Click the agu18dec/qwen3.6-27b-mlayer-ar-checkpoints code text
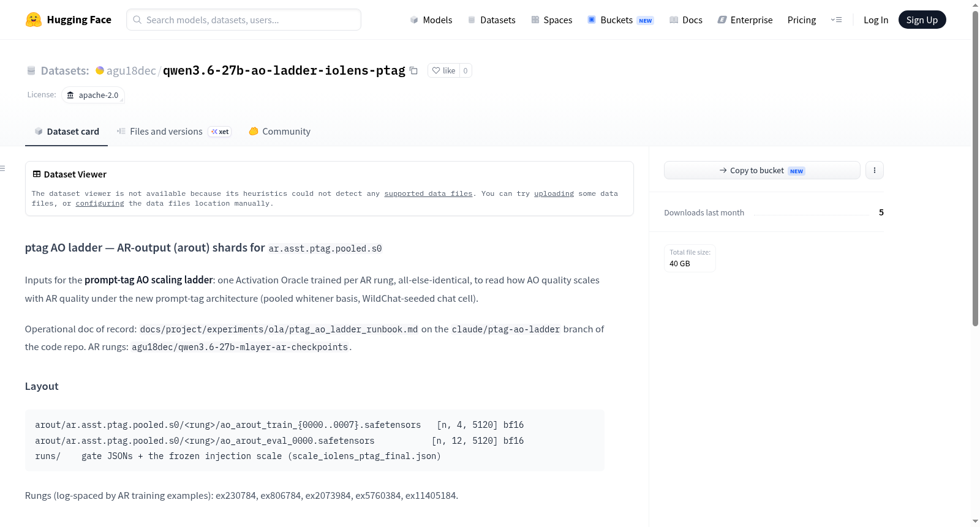Image resolution: width=980 pixels, height=527 pixels. pyautogui.click(x=240, y=347)
